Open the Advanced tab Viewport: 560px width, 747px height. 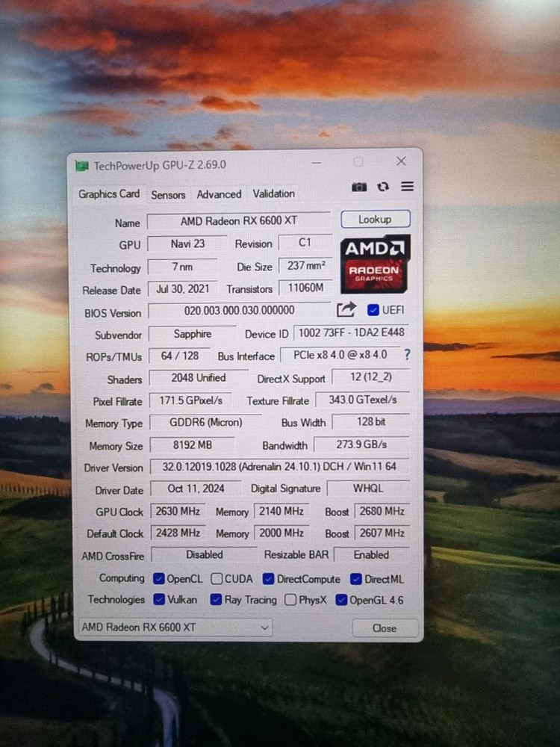(x=219, y=194)
